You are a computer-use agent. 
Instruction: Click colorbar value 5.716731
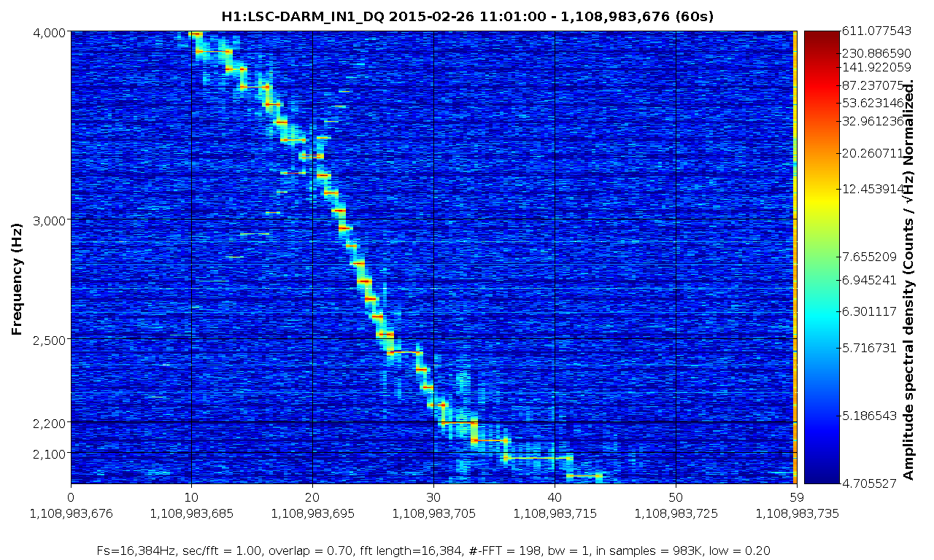point(869,348)
